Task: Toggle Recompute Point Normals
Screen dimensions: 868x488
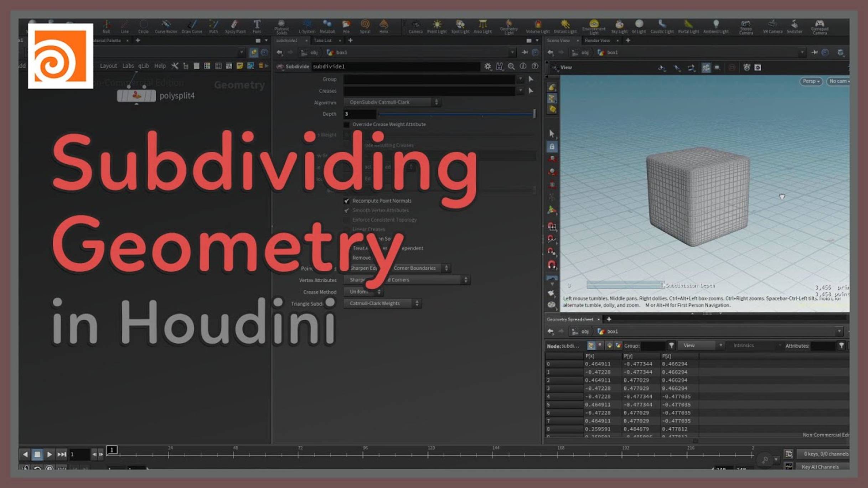Action: (x=346, y=201)
